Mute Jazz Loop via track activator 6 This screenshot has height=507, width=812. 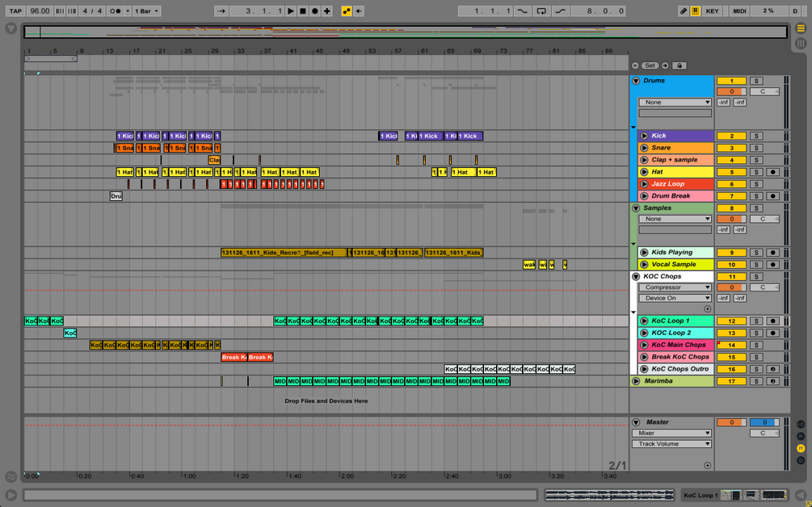[x=731, y=184]
